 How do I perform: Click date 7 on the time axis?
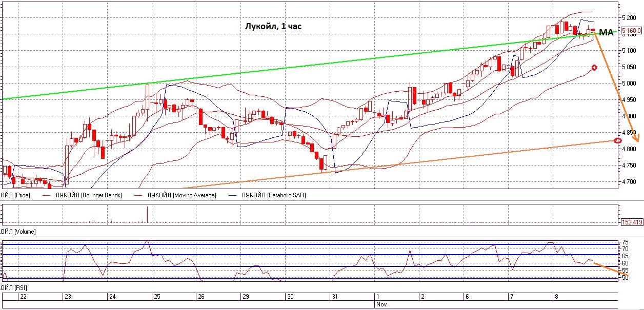pos(511,297)
